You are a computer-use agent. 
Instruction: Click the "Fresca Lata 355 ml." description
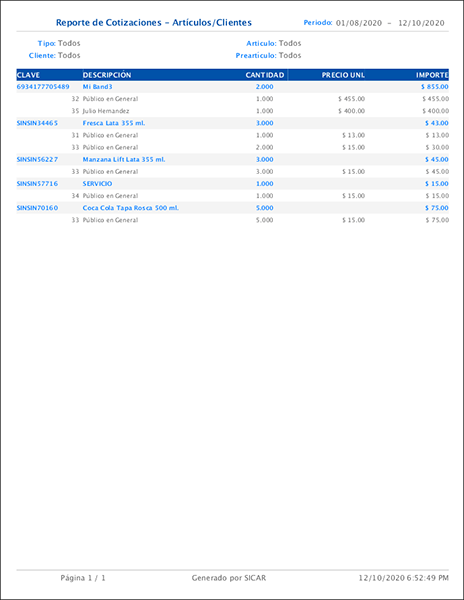click(114, 123)
